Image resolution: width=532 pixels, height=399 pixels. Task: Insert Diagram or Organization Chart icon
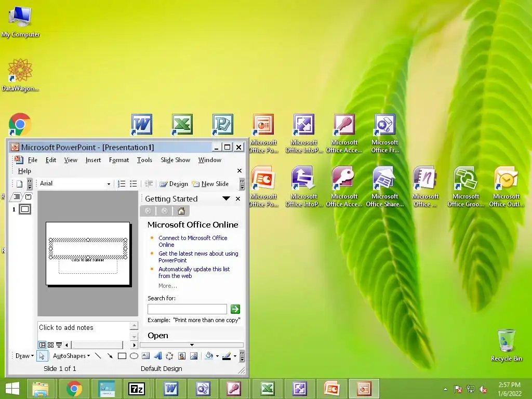click(x=169, y=355)
